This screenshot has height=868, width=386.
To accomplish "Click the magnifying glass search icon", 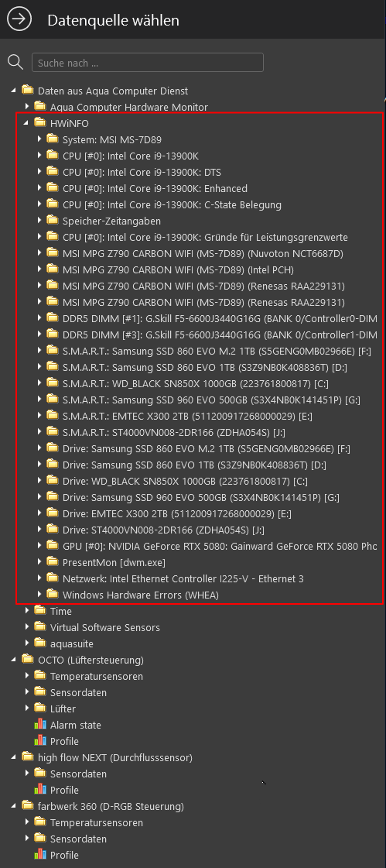I will tap(15, 62).
